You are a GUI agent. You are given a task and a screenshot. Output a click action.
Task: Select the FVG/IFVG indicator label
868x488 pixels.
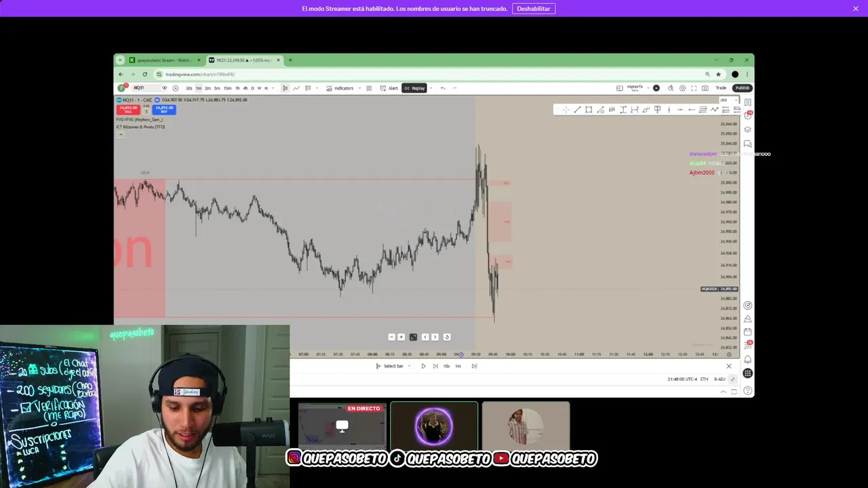click(x=139, y=119)
